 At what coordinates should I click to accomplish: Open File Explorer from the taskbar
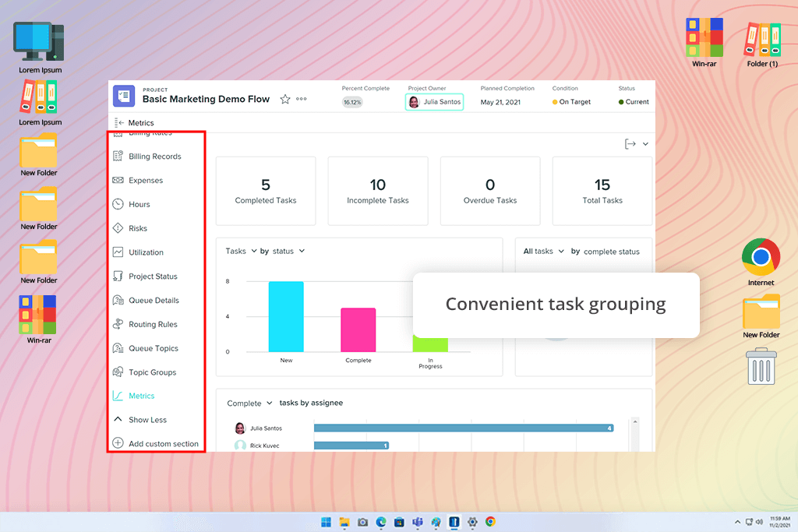(344, 522)
